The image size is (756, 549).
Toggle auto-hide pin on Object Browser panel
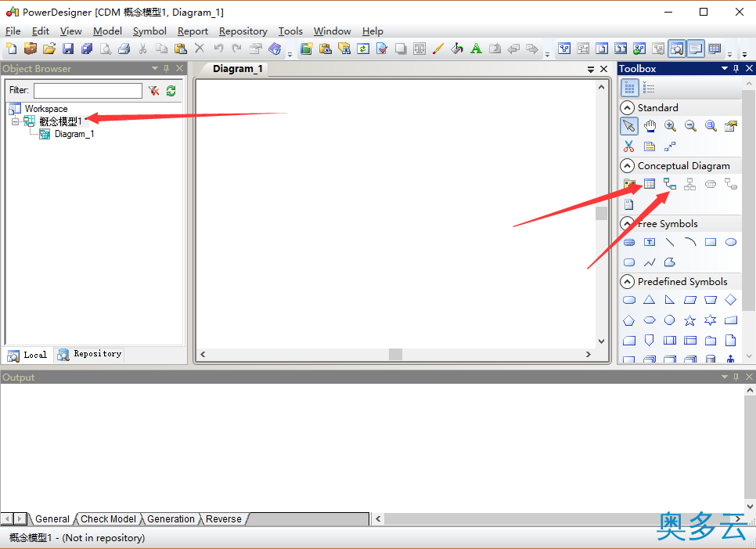tap(167, 68)
